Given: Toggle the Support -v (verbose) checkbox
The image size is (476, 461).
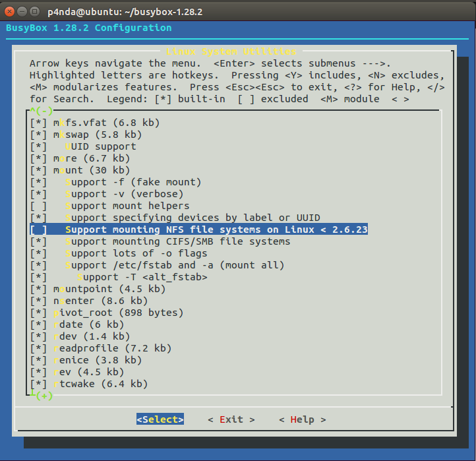Looking at the screenshot, I should click(38, 195).
